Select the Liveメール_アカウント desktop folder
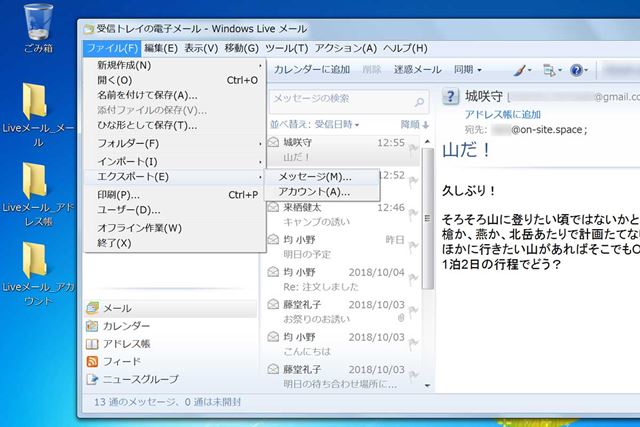 click(38, 274)
